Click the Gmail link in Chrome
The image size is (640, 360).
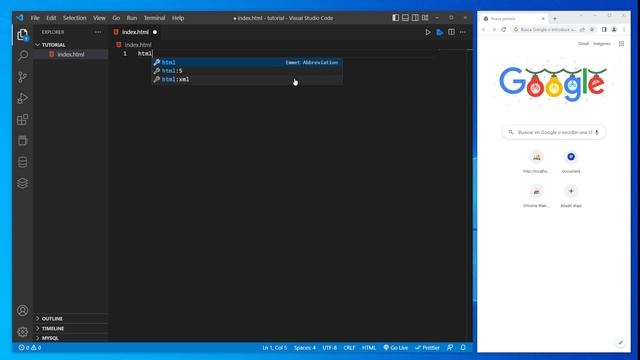pyautogui.click(x=583, y=44)
